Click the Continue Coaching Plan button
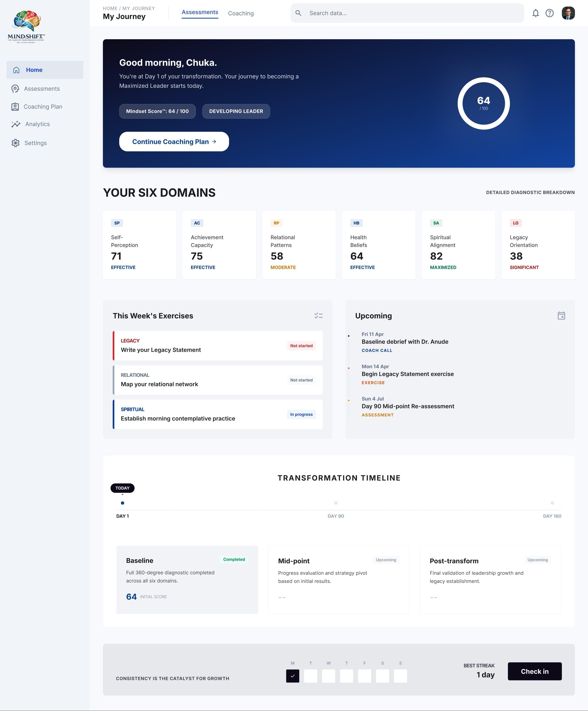Screen dimensions: 588x711 (174, 142)
